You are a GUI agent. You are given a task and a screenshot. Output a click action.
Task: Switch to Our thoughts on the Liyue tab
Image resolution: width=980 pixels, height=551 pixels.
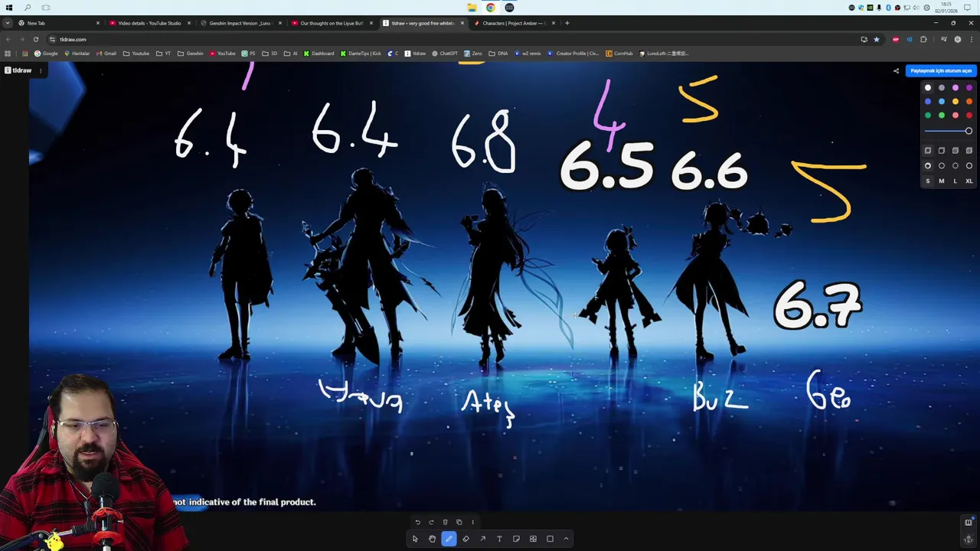tap(332, 23)
